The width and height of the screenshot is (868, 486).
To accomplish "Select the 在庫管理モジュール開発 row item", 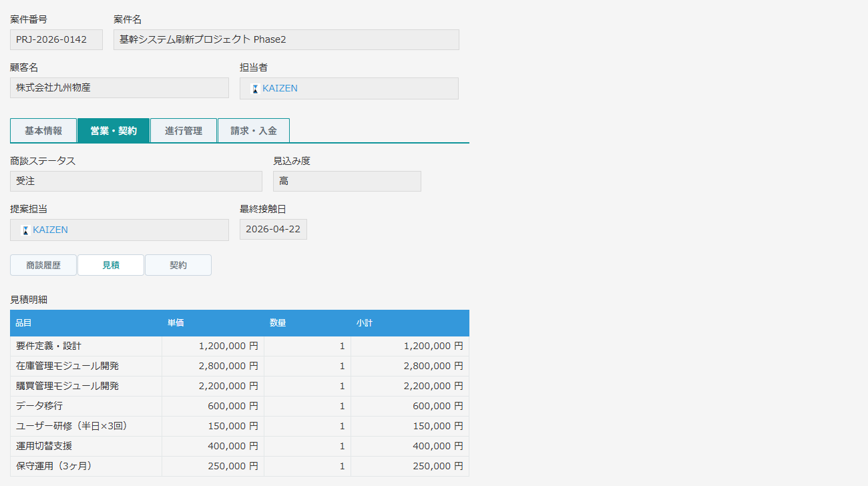I will coord(68,367).
